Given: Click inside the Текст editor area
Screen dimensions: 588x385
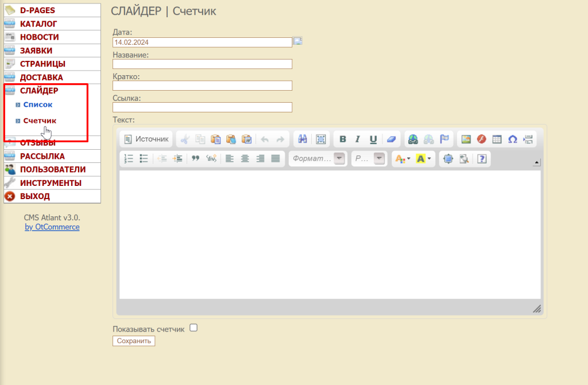Looking at the screenshot, I should point(330,235).
